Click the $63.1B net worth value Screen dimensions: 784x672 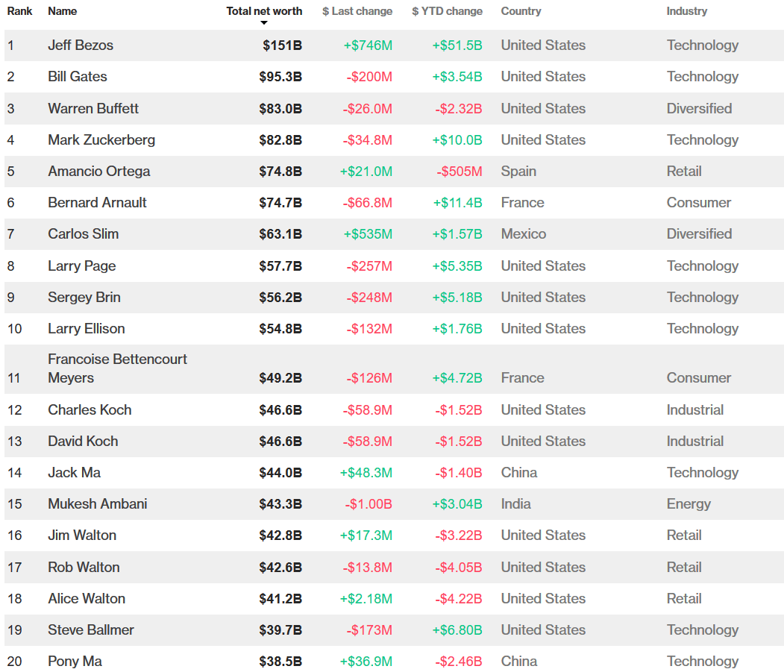coord(280,234)
